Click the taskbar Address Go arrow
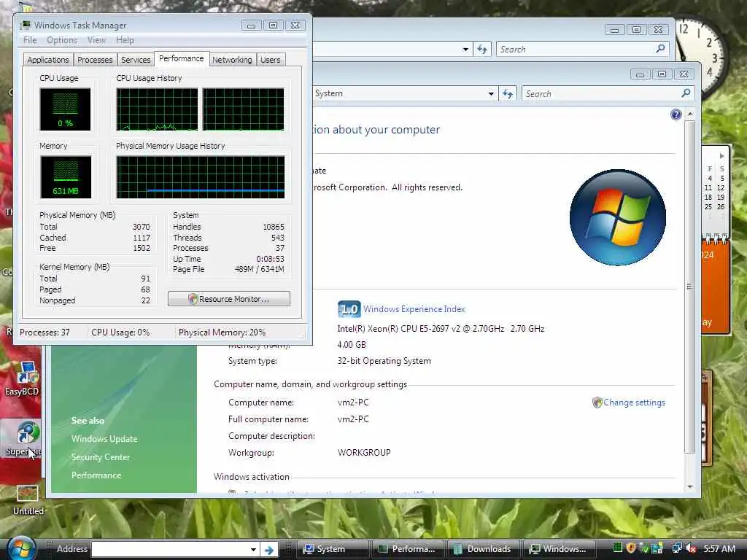This screenshot has height=560, width=747. pos(269,550)
